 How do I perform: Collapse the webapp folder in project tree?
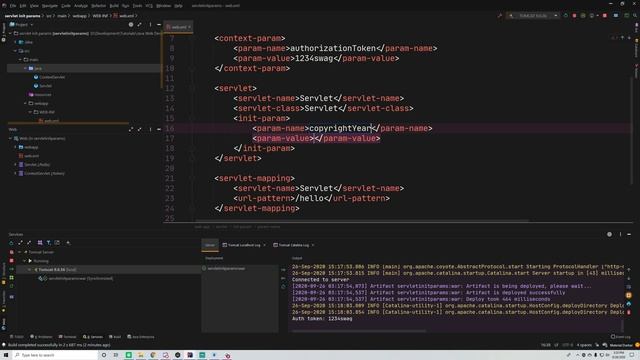pos(25,103)
